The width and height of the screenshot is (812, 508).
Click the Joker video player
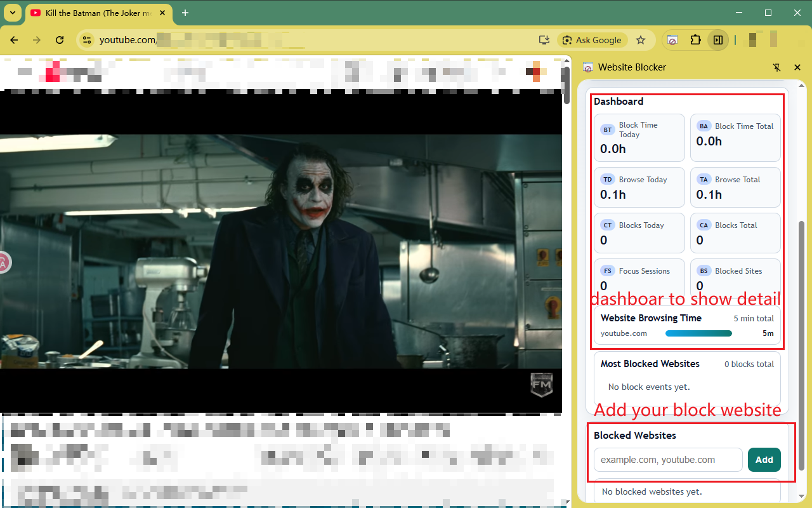click(280, 251)
